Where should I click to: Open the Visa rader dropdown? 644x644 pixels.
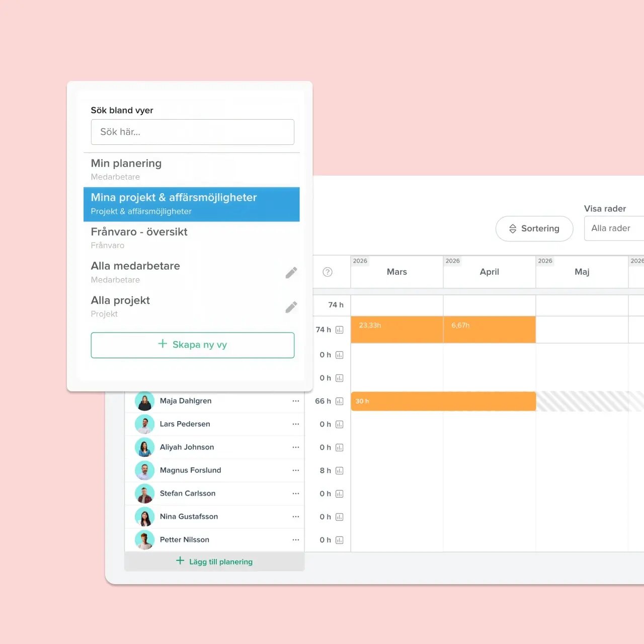tap(614, 228)
